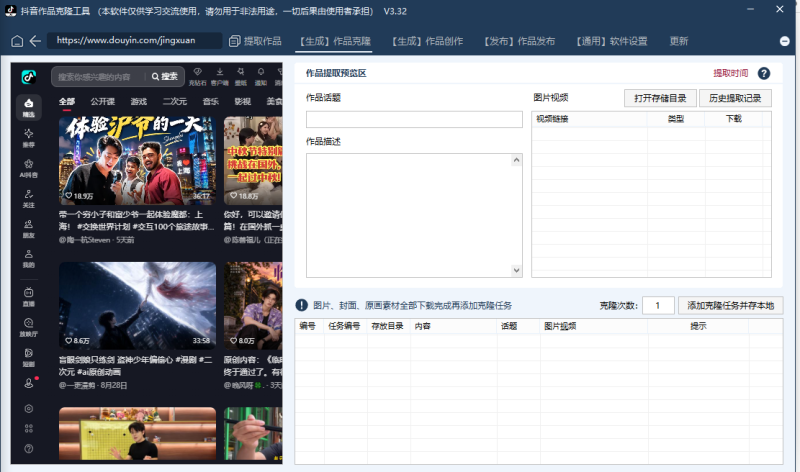Open AI抖音 in the sidebar
800x472 pixels.
pos(29,168)
